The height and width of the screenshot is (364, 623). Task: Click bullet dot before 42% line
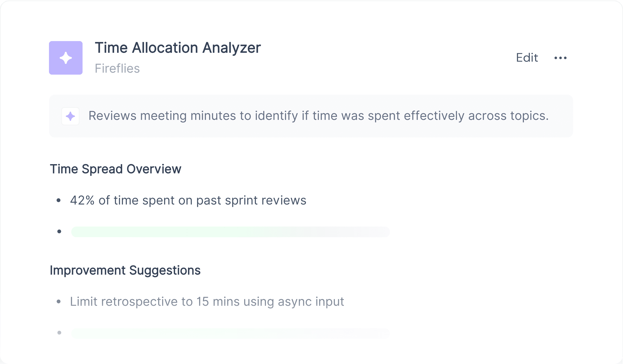(x=59, y=200)
